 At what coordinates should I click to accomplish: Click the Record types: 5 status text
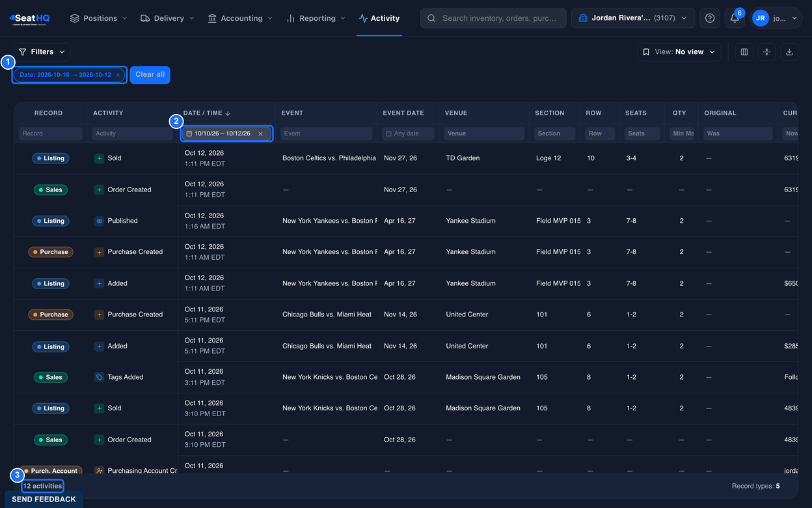click(x=755, y=486)
